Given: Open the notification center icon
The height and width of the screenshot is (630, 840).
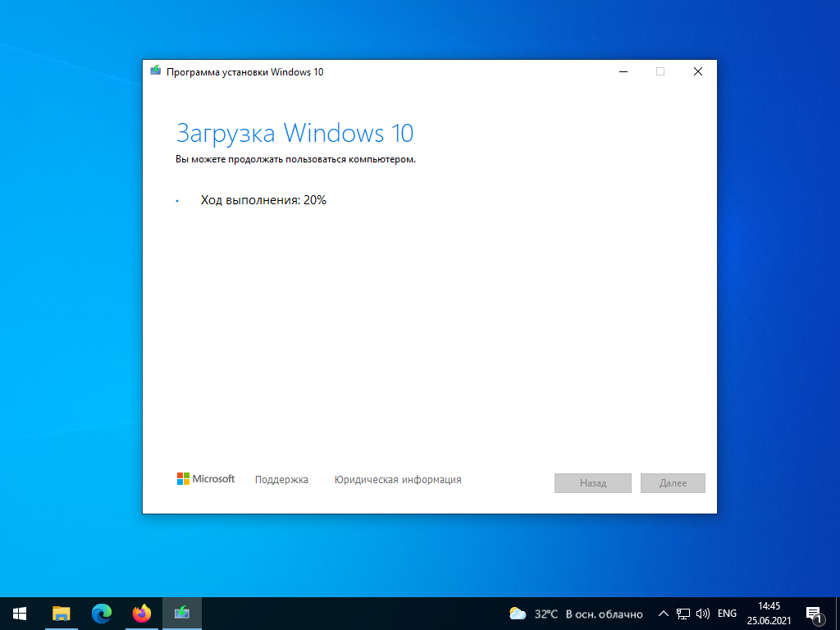Looking at the screenshot, I should click(815, 614).
